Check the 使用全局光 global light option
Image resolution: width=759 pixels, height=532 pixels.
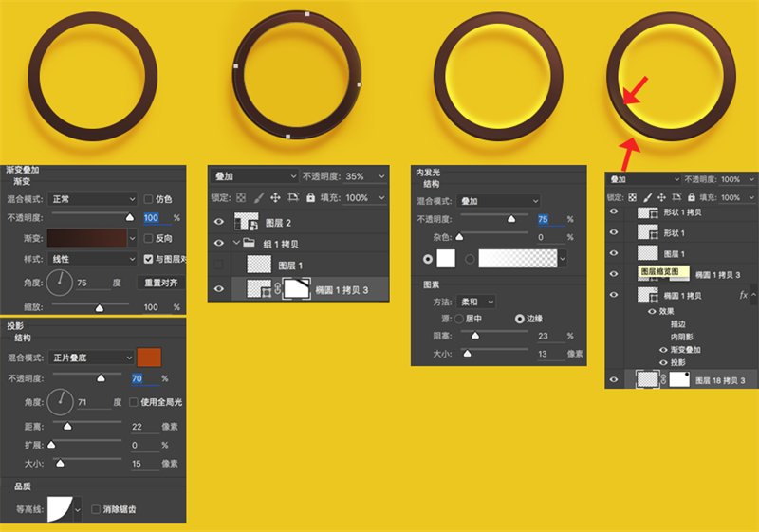pos(134,402)
